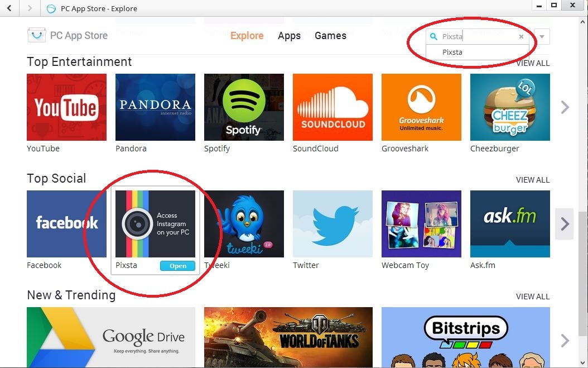
Task: Open the Tweeki app tile
Action: coord(244,224)
